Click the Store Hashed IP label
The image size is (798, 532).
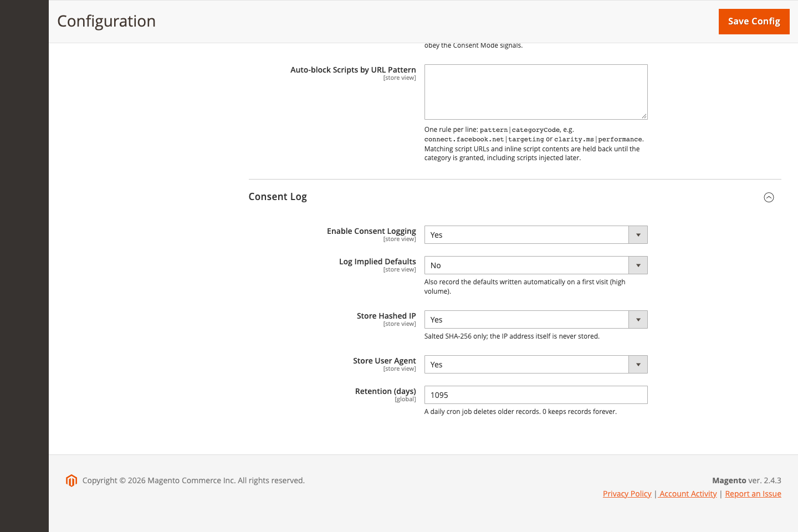click(x=386, y=316)
